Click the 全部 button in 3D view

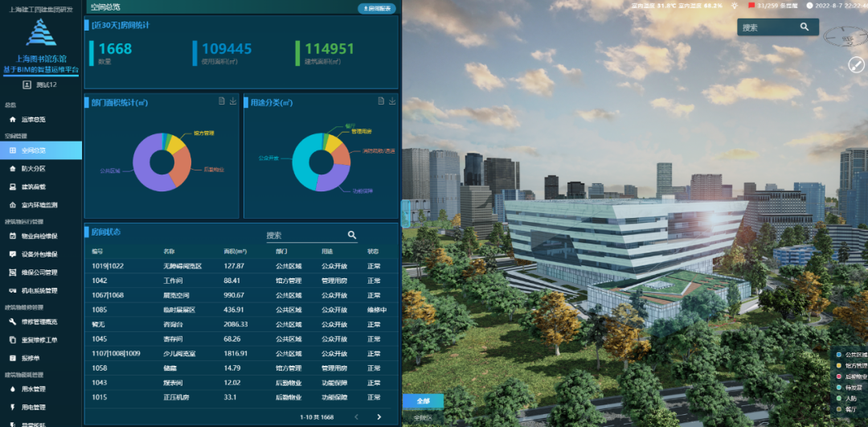point(422,400)
